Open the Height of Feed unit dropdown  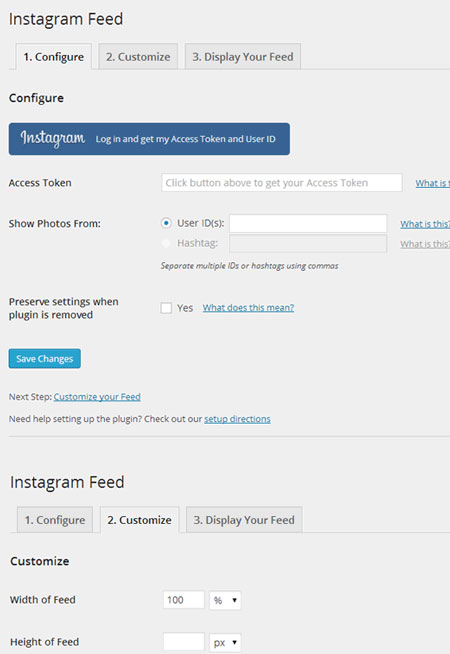pyautogui.click(x=225, y=642)
